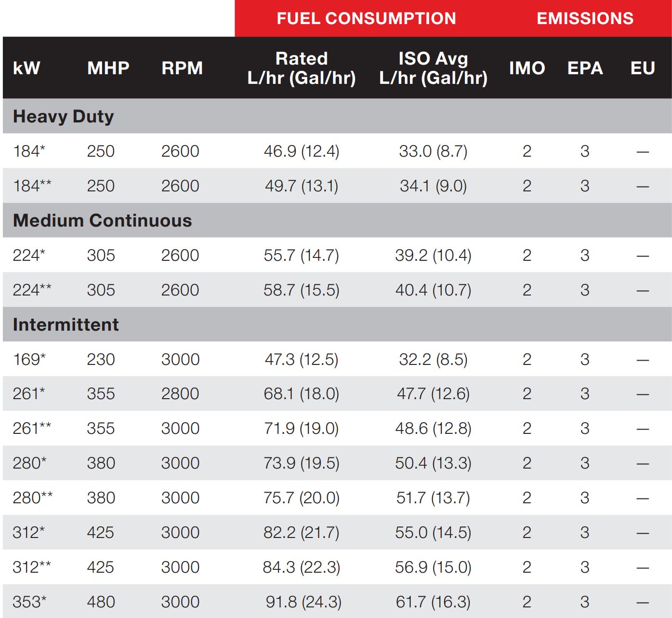
Task: Click the EMISSIONS red header
Action: [x=585, y=18]
